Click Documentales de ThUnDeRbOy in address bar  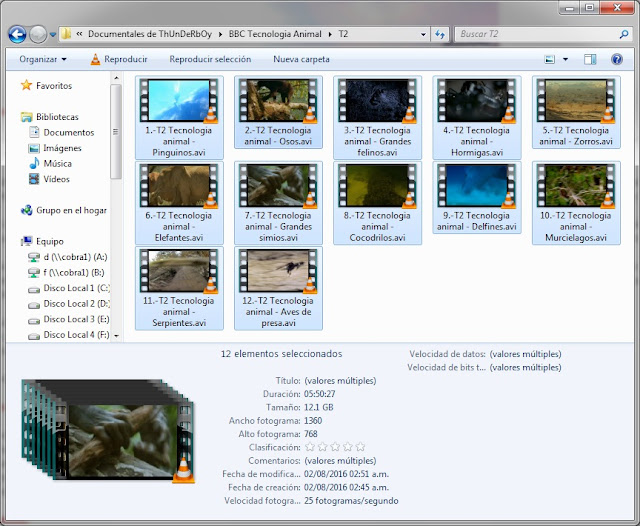(x=150, y=34)
